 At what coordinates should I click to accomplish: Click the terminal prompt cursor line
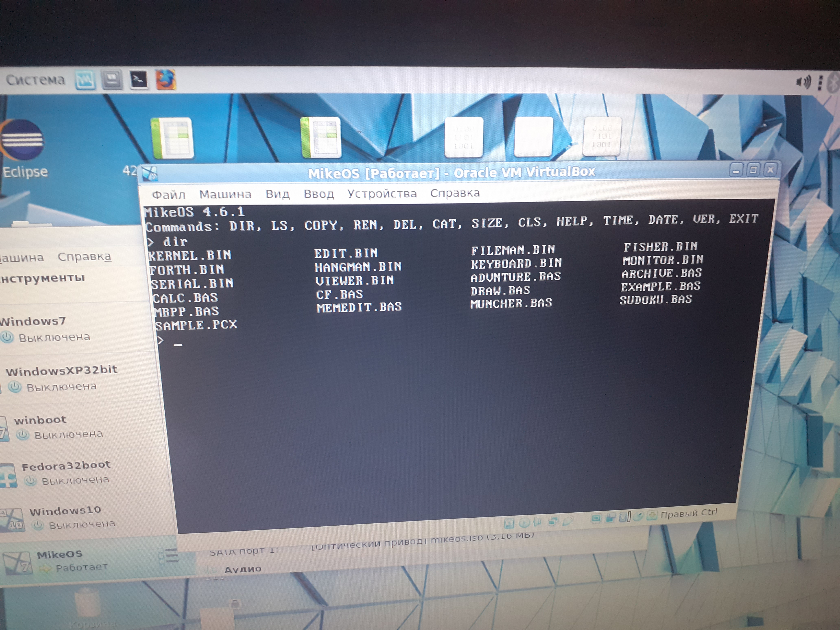(x=171, y=341)
